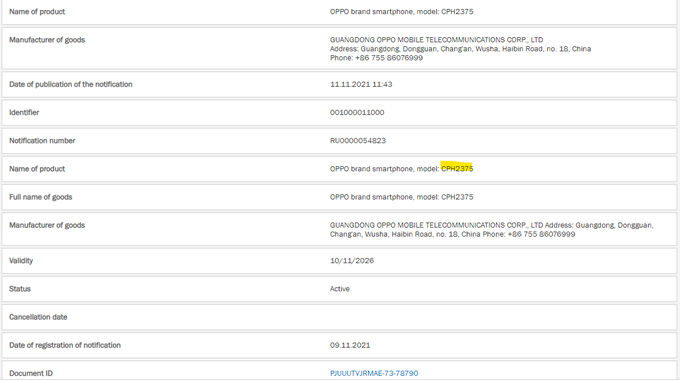
Task: Click the 'Status' row label
Action: coord(20,289)
